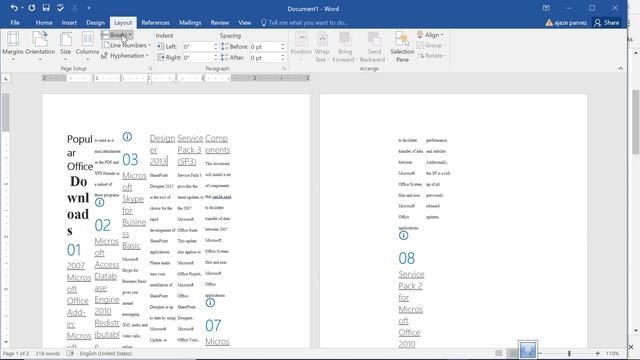Click the Spacing After value field
640x360 pixels.
(x=265, y=58)
